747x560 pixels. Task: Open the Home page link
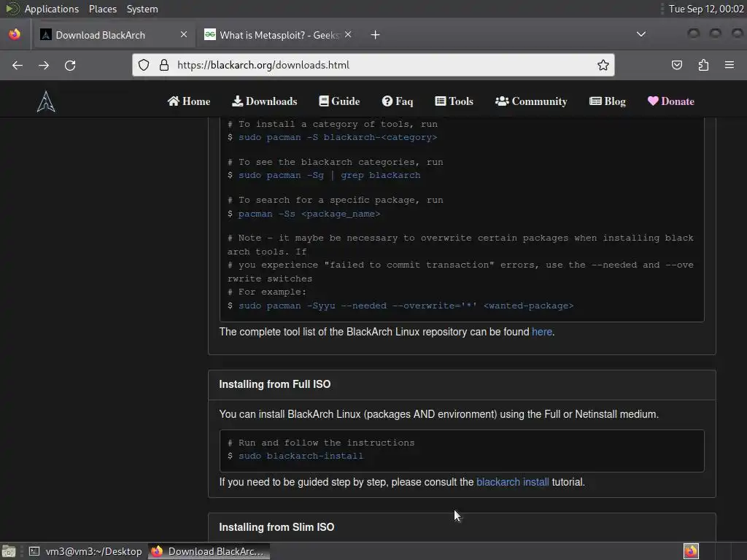[189, 101]
